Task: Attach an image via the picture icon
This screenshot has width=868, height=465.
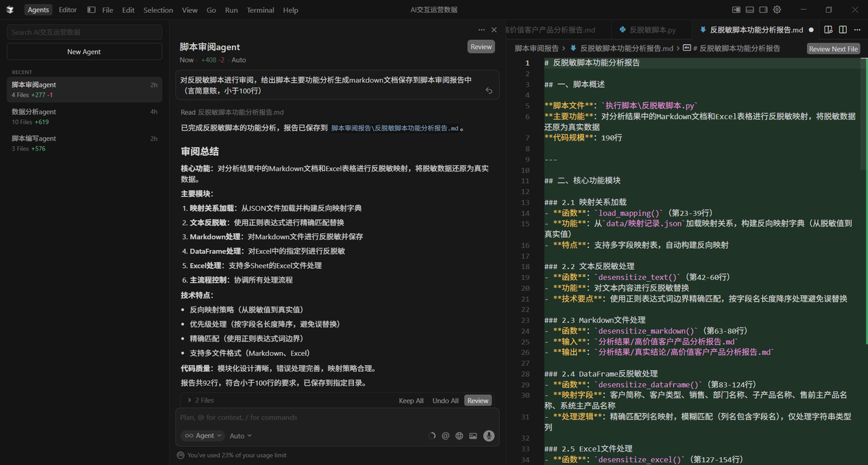Action: pos(473,435)
